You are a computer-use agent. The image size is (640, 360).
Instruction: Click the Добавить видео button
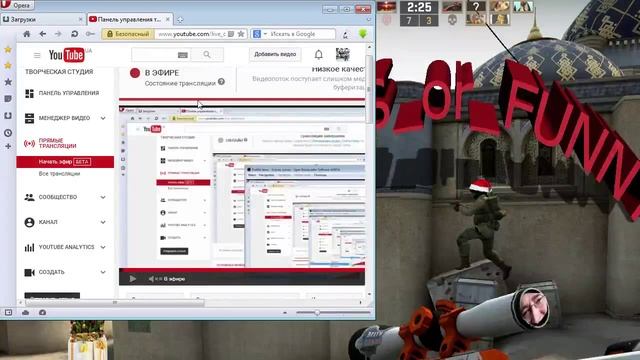[x=275, y=54]
